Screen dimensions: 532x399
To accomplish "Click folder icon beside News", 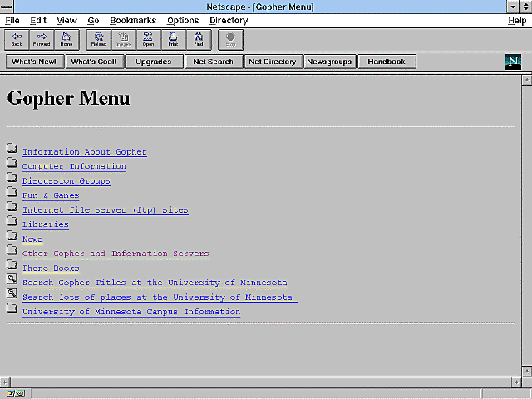I will [x=12, y=236].
